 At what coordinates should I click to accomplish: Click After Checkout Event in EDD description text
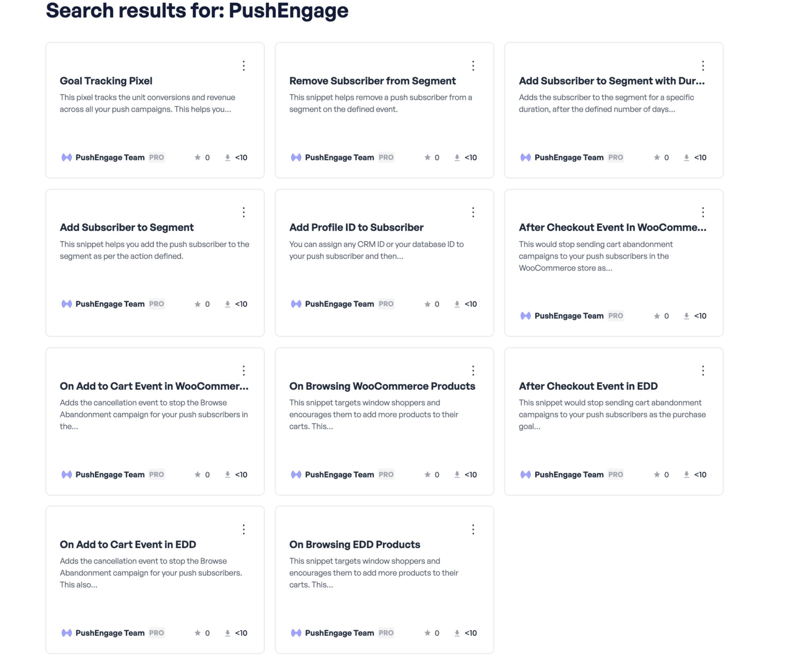[612, 414]
